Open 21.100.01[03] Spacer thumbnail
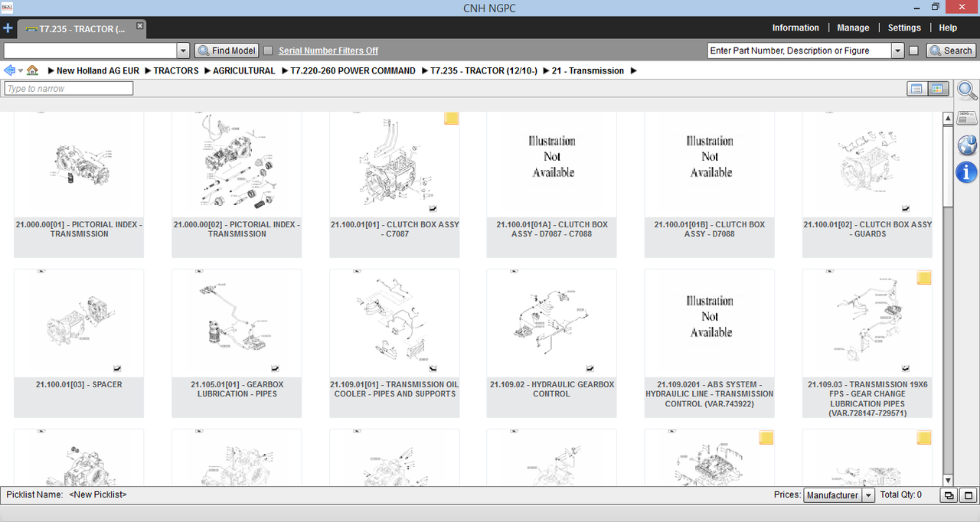 click(79, 323)
